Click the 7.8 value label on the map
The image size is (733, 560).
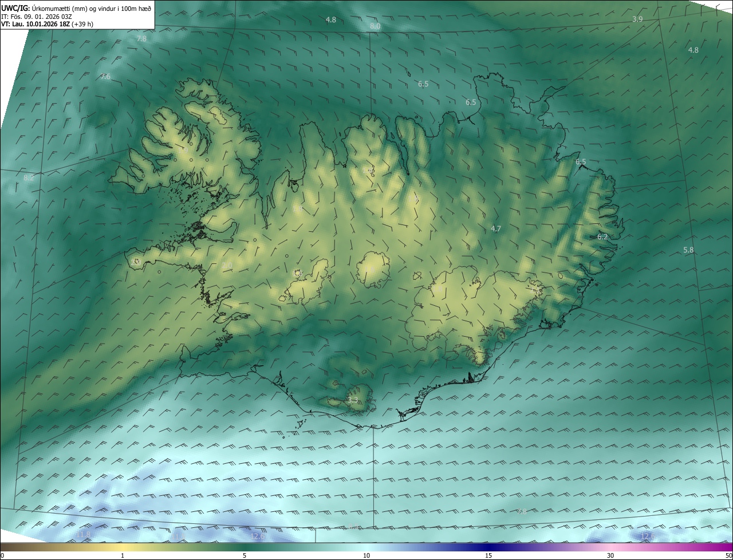142,39
